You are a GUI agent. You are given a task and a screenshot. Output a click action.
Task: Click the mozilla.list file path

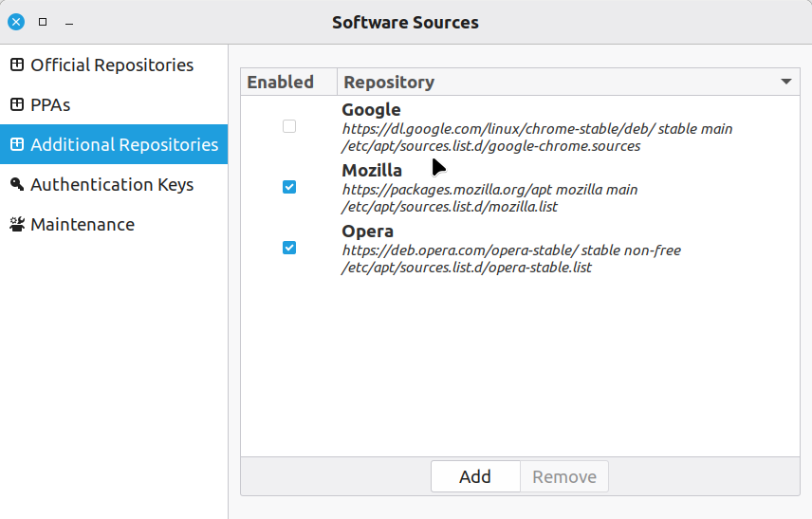click(450, 207)
